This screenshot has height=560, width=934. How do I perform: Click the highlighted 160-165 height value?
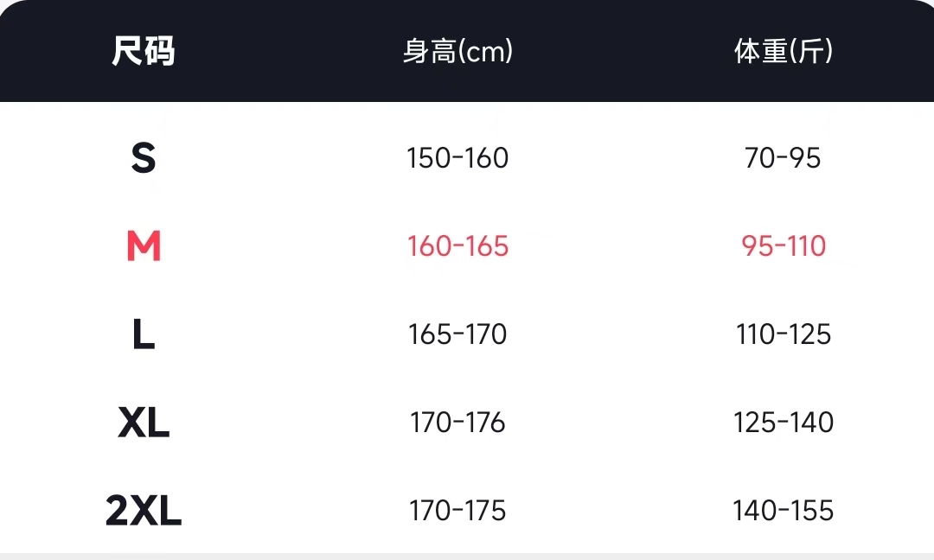(x=458, y=247)
